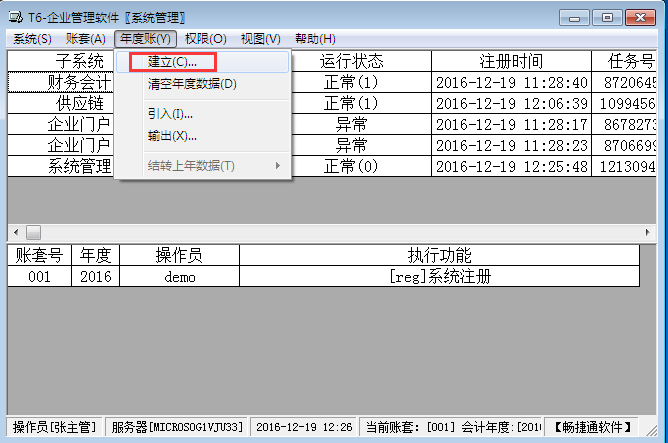Viewport: 668px width, 443px height.
Task: Select the [reg]系统注册 task cell
Action: [439, 276]
